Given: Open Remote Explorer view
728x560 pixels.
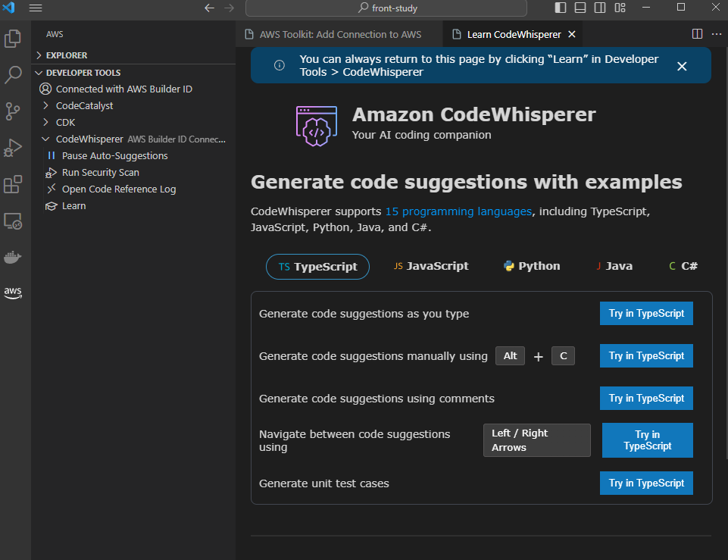Looking at the screenshot, I should [x=13, y=221].
